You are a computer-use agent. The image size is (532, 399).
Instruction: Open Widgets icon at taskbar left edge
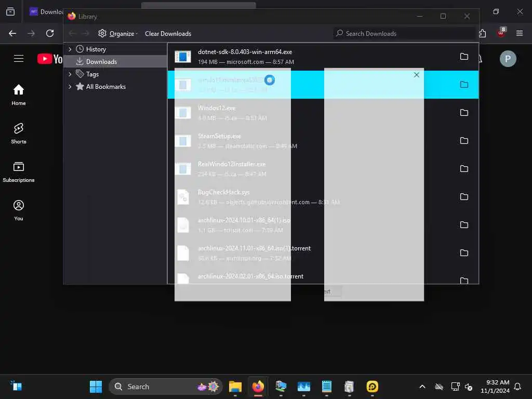(x=16, y=386)
